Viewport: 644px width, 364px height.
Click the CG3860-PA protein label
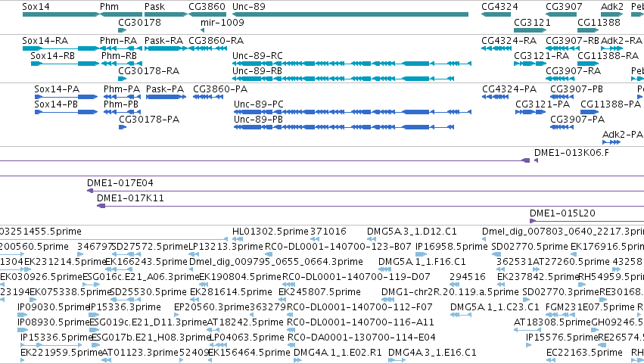(220, 89)
